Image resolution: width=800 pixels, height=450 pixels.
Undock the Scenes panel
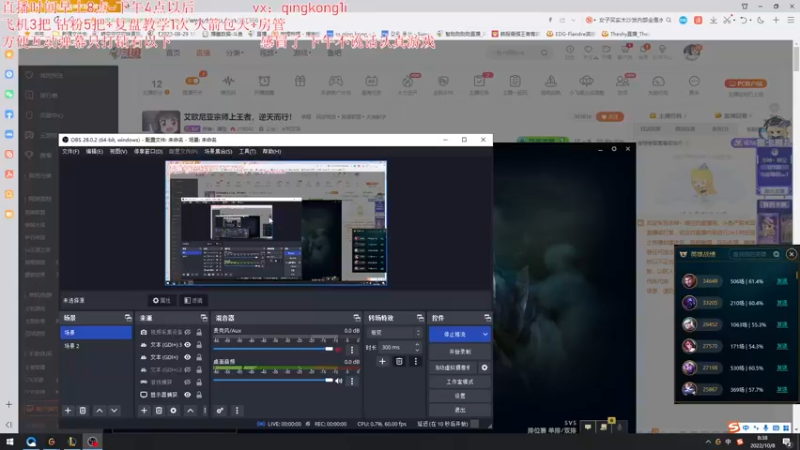128,318
